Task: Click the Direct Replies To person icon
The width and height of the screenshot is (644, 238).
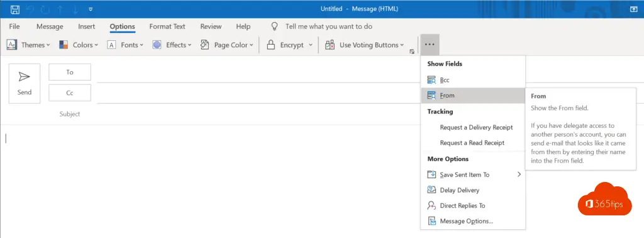Action: [x=431, y=205]
